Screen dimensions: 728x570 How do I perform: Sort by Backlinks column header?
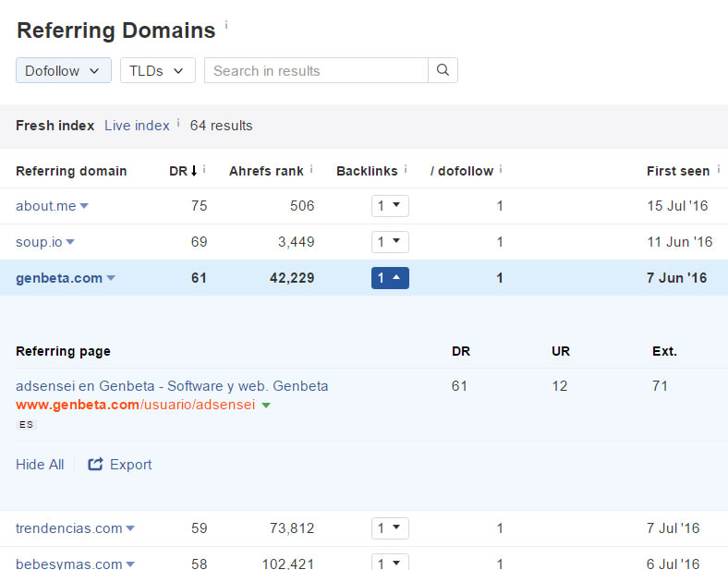click(367, 171)
